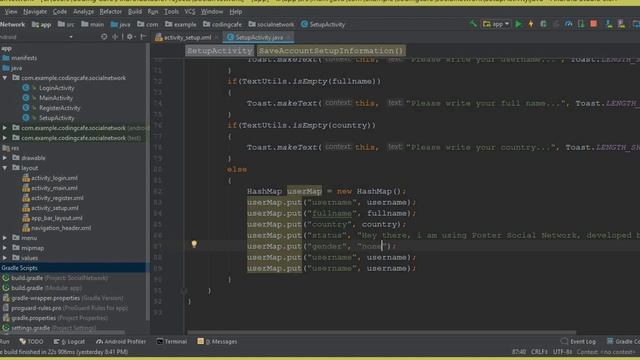Screen dimensions: 640x360
Task: Click the CRLF line separator in status bar
Action: tap(539, 351)
